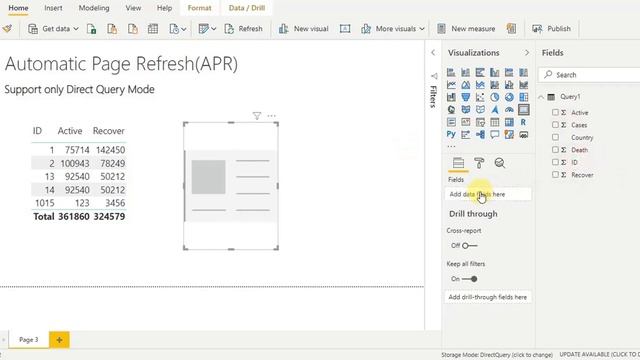Click Storage Mode: DirectQuery in status bar
640x360 pixels.
click(x=497, y=355)
